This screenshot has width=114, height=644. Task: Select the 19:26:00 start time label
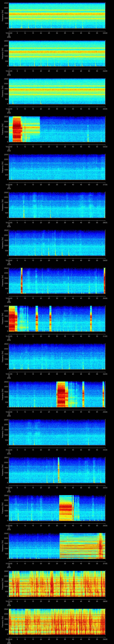click(x=9, y=185)
